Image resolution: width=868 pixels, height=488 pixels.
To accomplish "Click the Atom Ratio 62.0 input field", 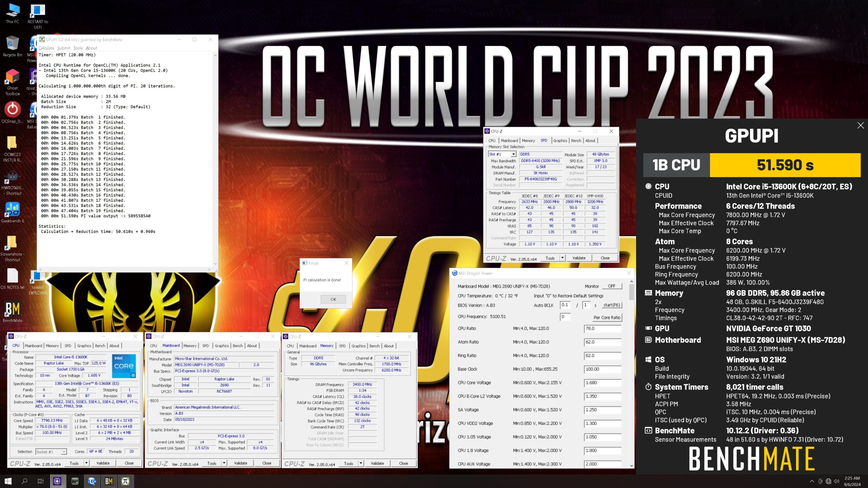I will click(x=603, y=342).
